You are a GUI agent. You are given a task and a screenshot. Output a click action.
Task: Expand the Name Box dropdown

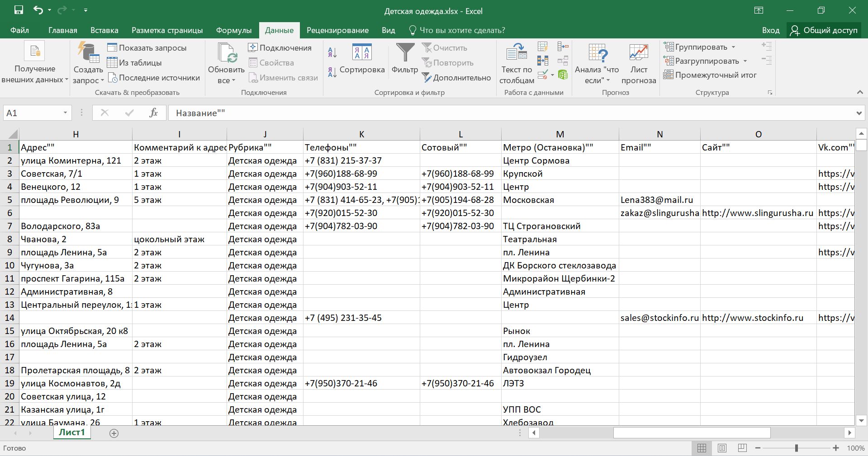(65, 113)
